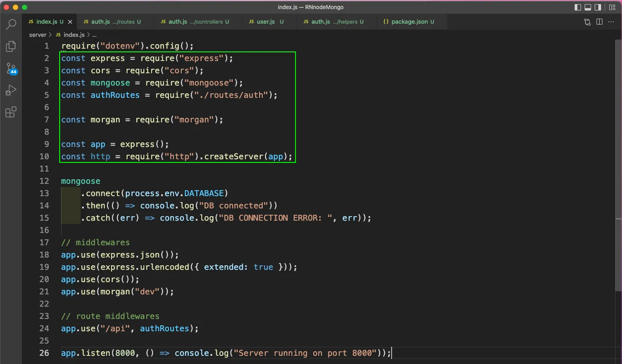This screenshot has width=622, height=364.
Task: Click "DATABASE" on line 13
Action: [x=204, y=193]
